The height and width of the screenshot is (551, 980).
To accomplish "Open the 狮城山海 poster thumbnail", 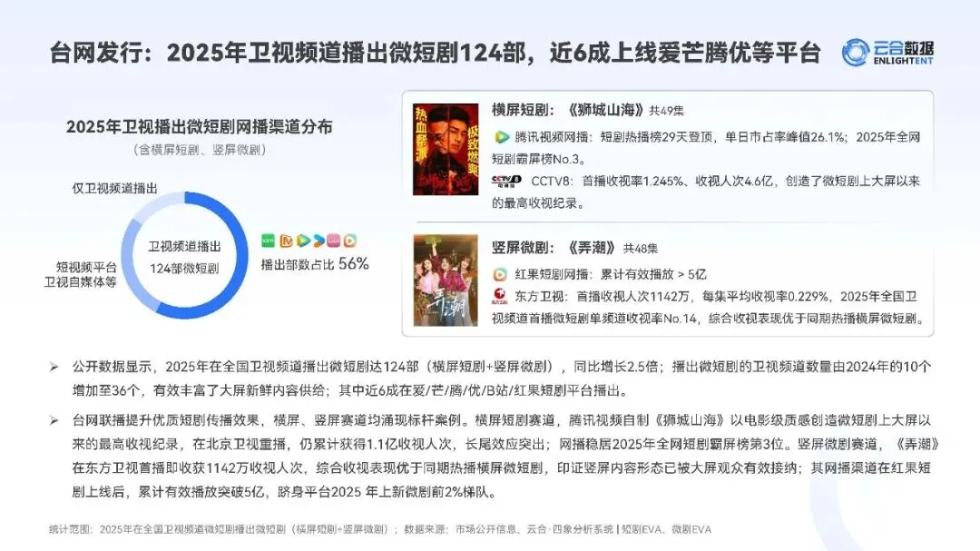I will pyautogui.click(x=445, y=150).
